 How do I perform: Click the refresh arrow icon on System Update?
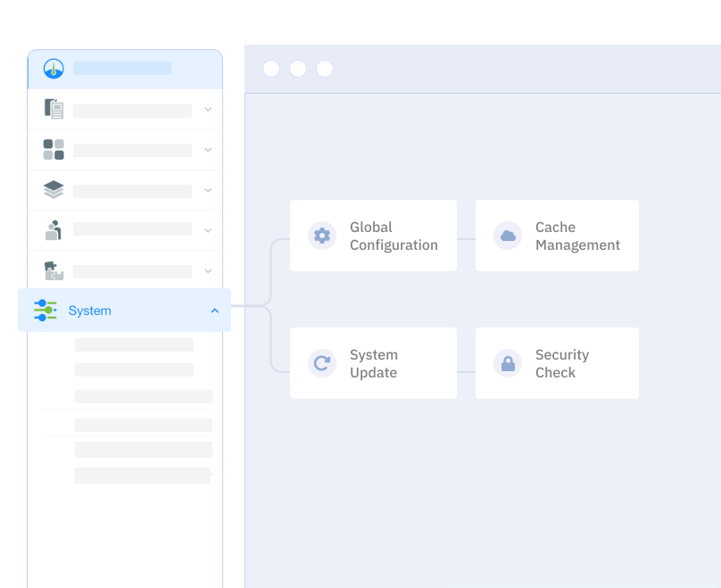[x=322, y=363]
